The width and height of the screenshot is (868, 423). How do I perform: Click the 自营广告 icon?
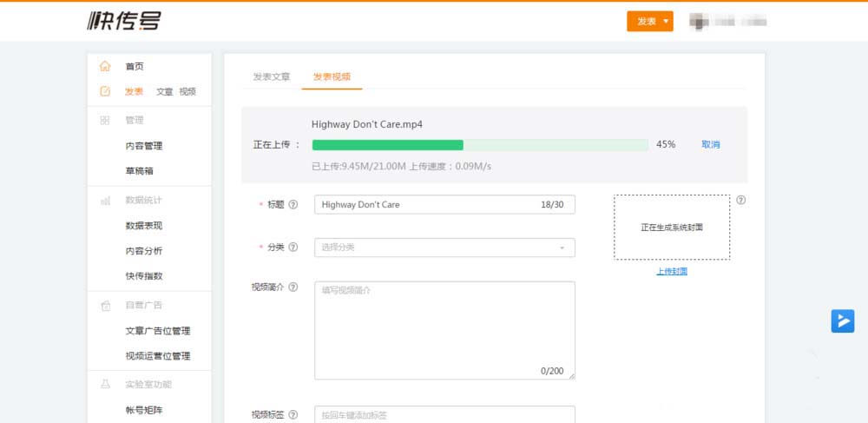click(105, 306)
